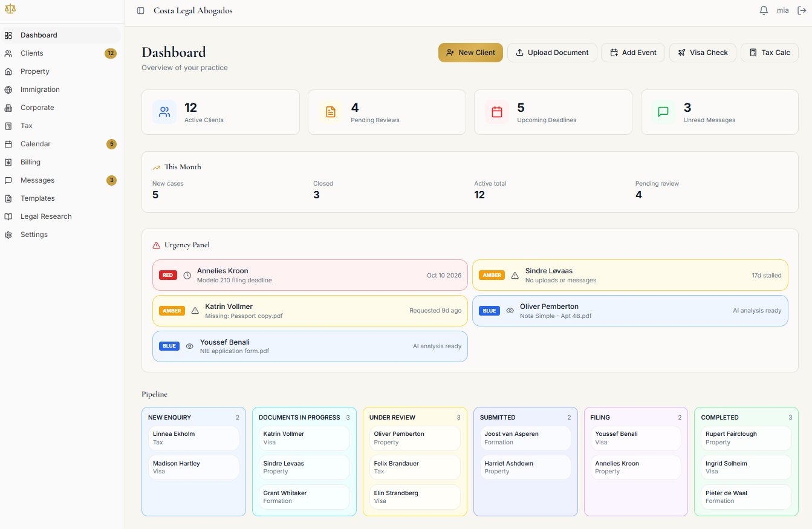Open the Tax Calc tool
Screen dimensions: 812x529
pyautogui.click(x=770, y=53)
